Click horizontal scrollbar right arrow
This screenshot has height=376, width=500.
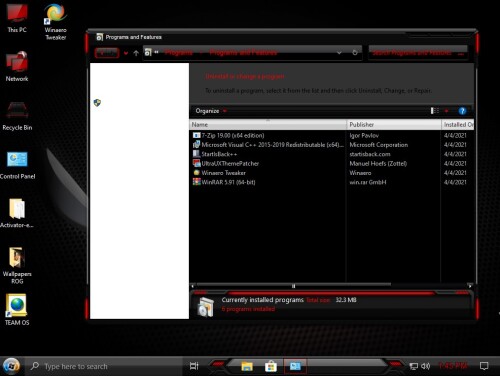click(x=470, y=286)
